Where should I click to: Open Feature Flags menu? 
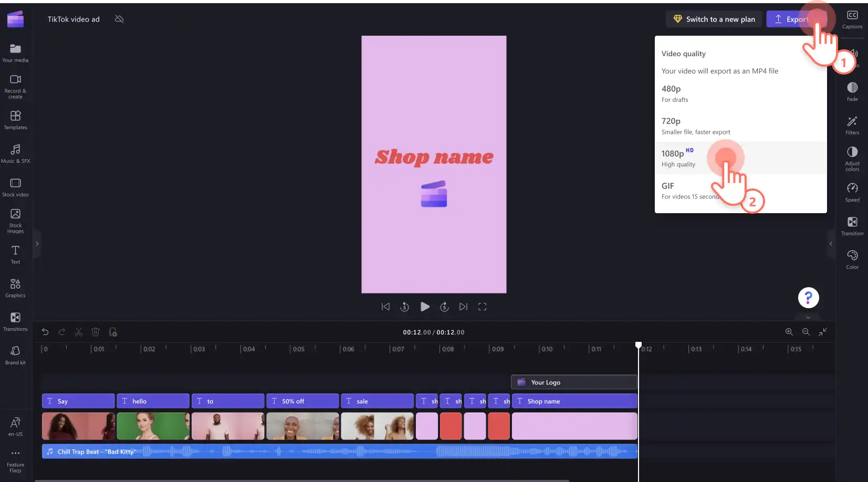(15, 460)
